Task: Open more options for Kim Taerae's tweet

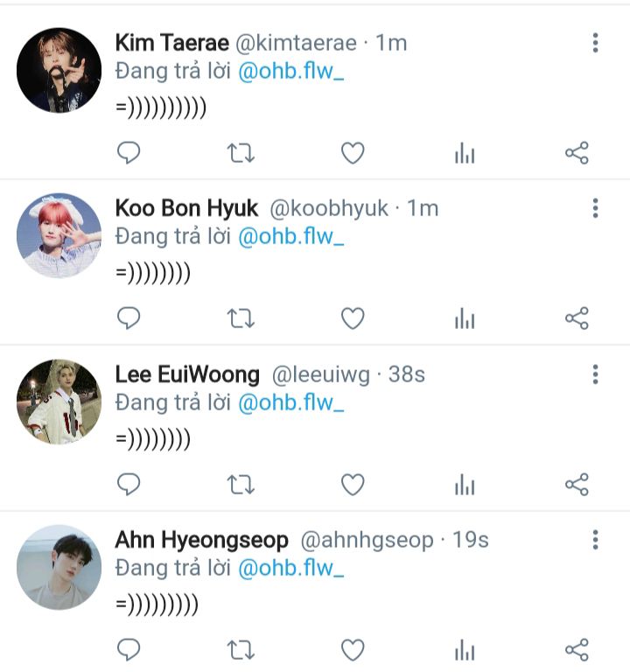Action: 595,43
